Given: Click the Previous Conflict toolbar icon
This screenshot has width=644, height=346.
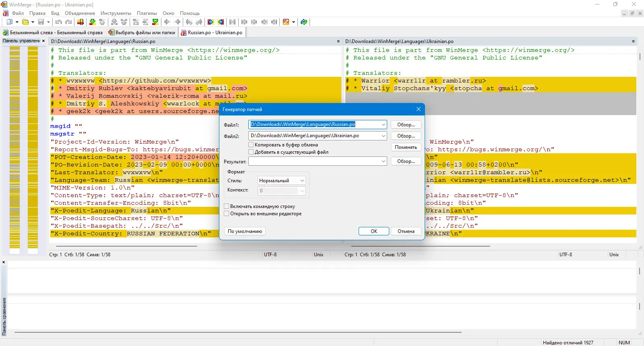Looking at the screenshot, I should pos(124,22).
